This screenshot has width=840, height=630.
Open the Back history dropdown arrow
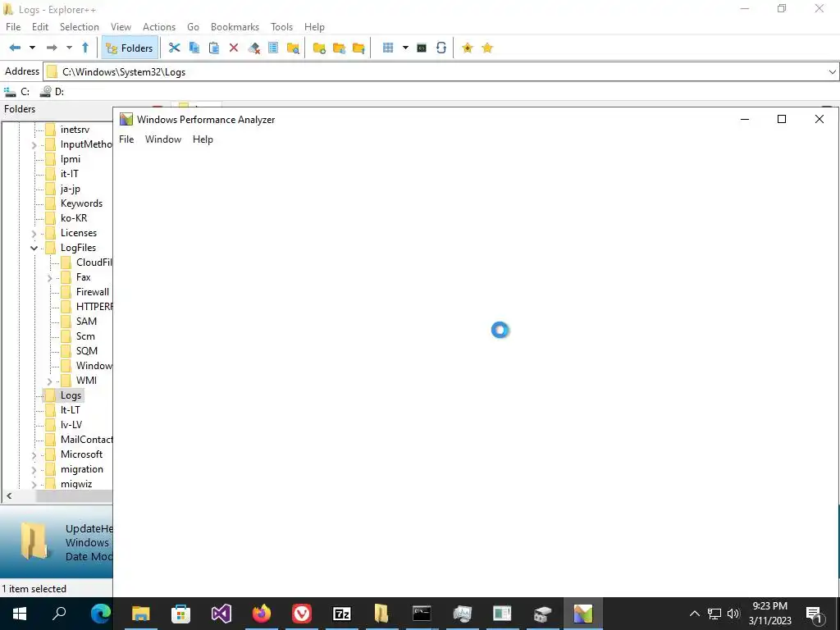click(32, 48)
